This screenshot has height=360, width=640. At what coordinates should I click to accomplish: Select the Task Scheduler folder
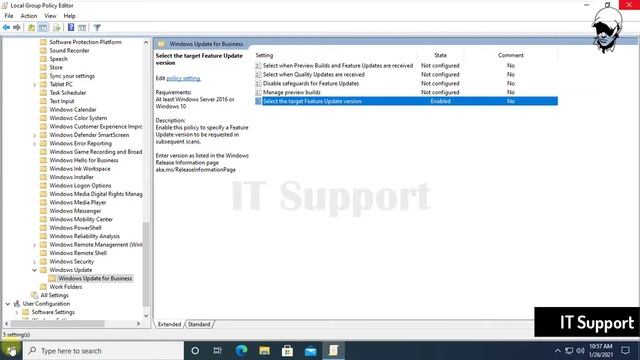(68, 93)
